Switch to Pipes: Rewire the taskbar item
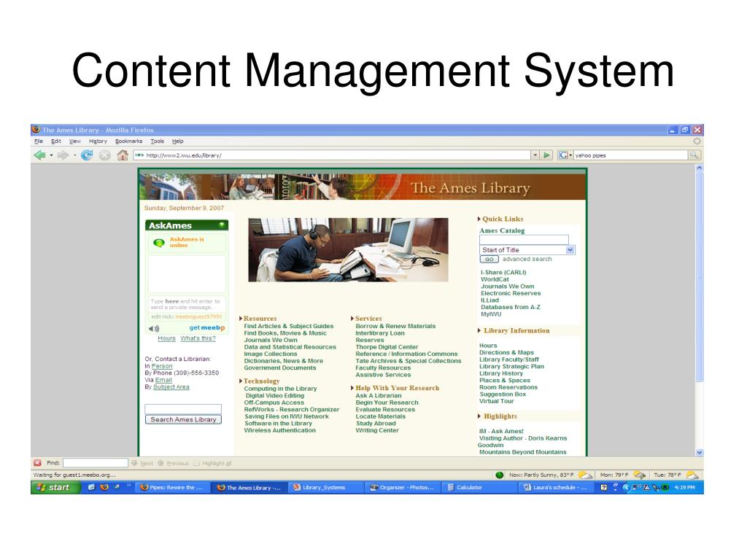The image size is (747, 560). [x=172, y=488]
